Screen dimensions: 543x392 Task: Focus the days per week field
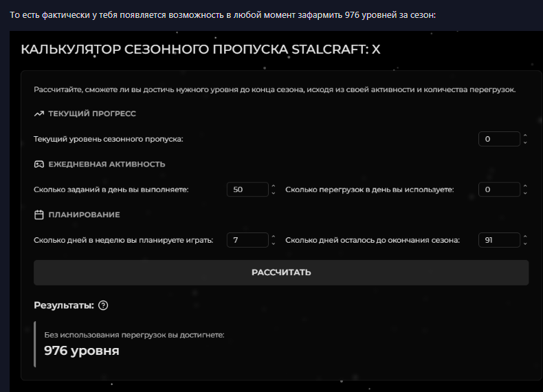click(247, 240)
